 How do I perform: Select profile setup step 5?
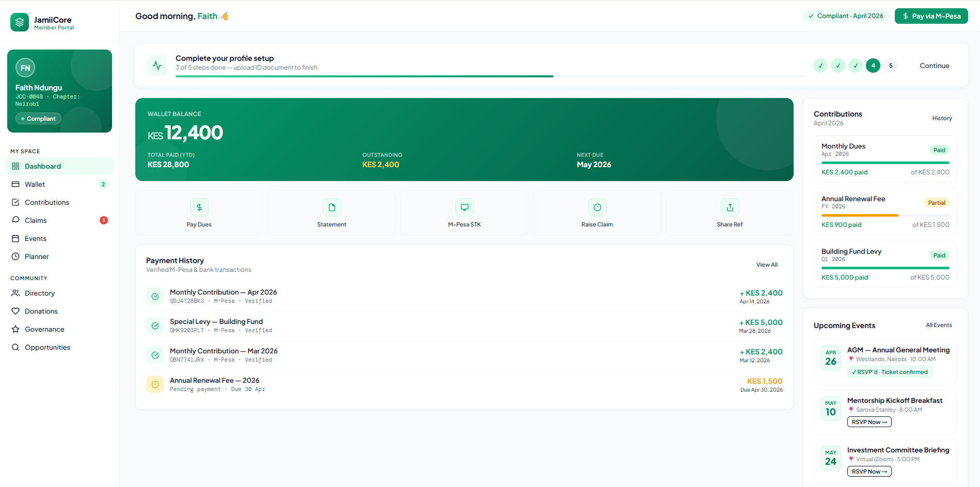coord(891,66)
